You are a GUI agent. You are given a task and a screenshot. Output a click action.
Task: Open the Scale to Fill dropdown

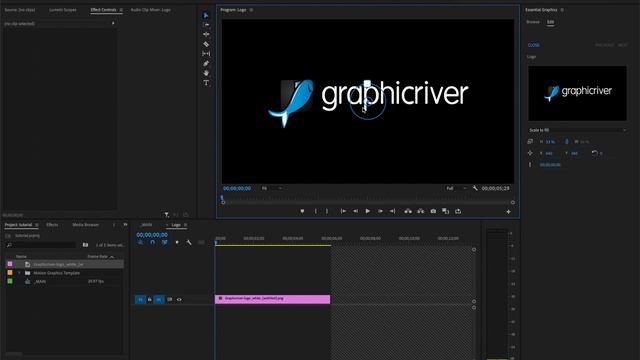click(577, 130)
